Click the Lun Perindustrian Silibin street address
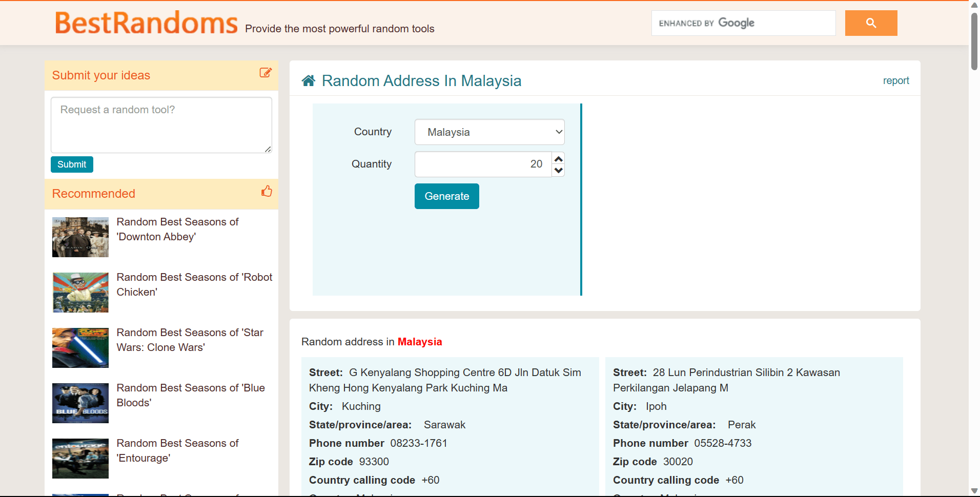 coord(726,380)
